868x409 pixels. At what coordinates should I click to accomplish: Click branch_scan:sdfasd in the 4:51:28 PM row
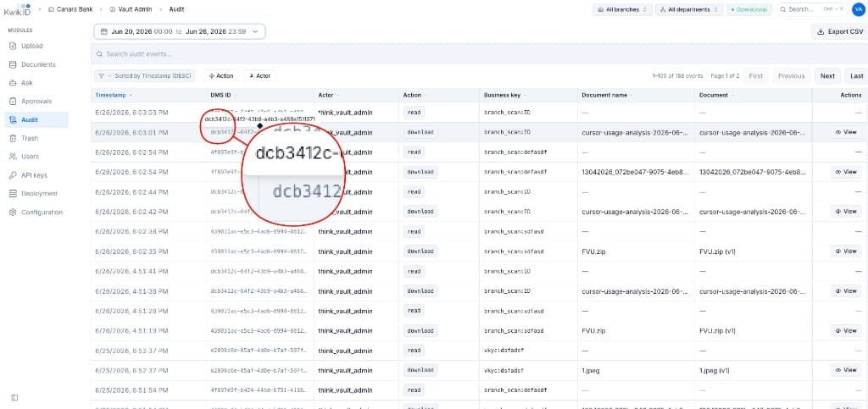pos(514,311)
